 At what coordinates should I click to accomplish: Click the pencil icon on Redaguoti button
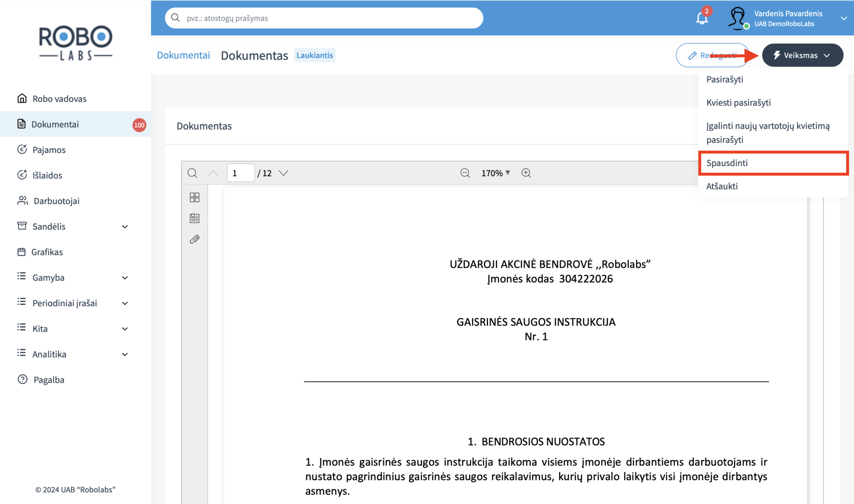(x=692, y=55)
